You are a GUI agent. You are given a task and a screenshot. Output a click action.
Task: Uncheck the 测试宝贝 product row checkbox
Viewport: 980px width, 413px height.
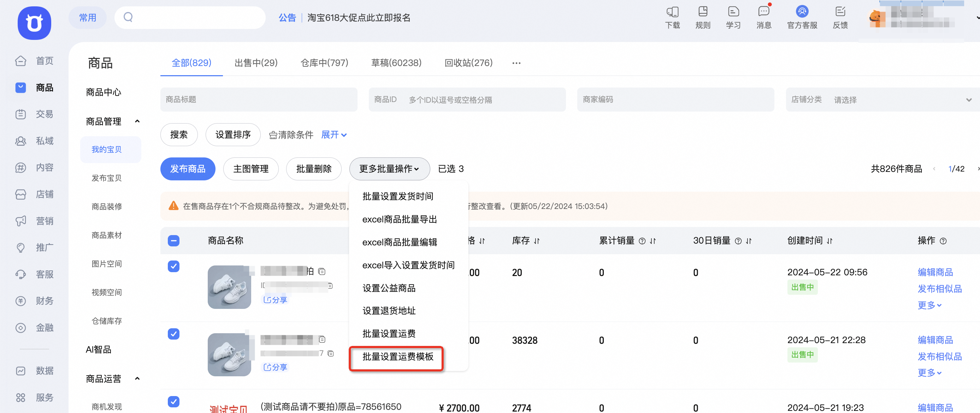173,401
